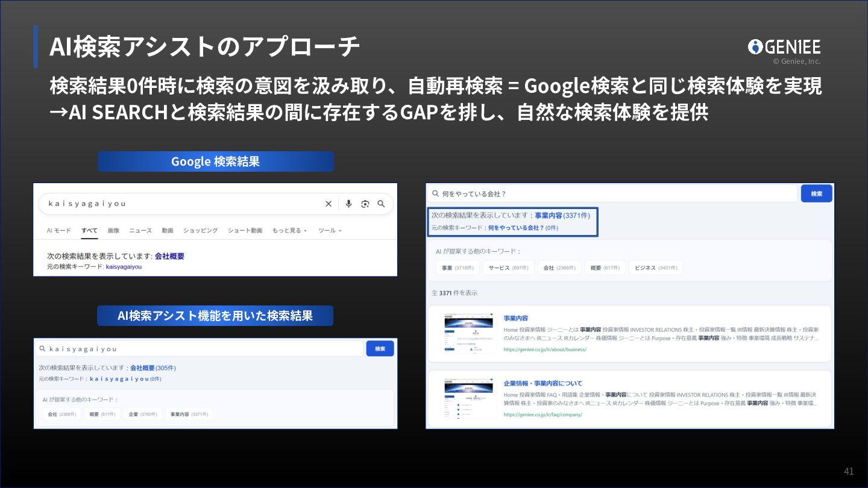Expand the もっと見る dropdown
Screen dimensions: 868x488
[289, 231]
